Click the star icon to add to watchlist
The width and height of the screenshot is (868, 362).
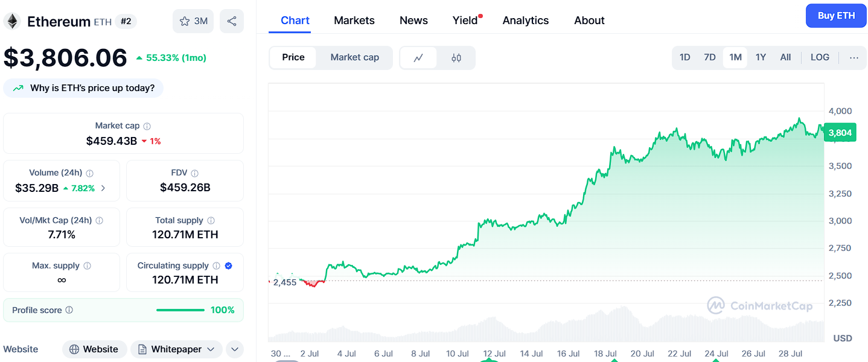[x=185, y=21]
